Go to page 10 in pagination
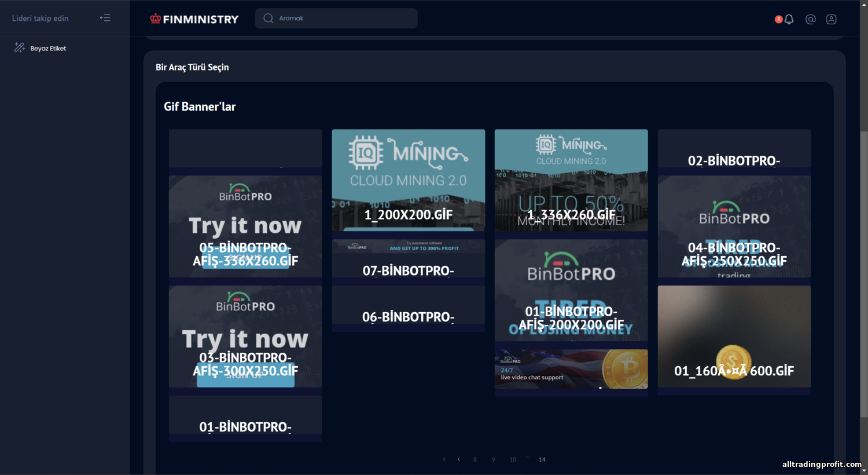The image size is (868, 475). tap(513, 459)
